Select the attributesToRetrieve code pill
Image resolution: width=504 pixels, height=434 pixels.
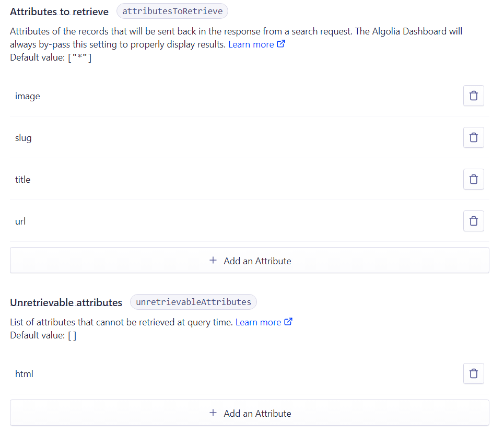click(x=172, y=10)
